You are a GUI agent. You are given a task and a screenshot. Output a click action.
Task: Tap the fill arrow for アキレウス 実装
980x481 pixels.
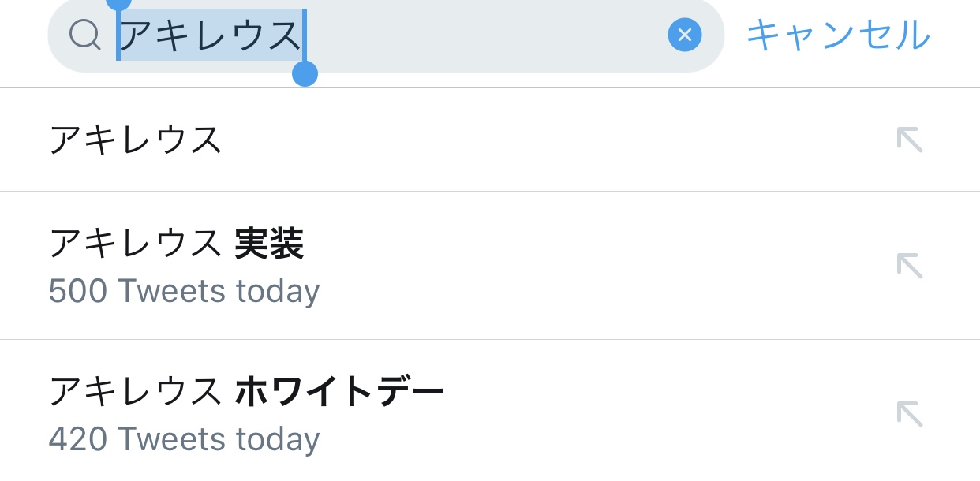click(x=909, y=266)
